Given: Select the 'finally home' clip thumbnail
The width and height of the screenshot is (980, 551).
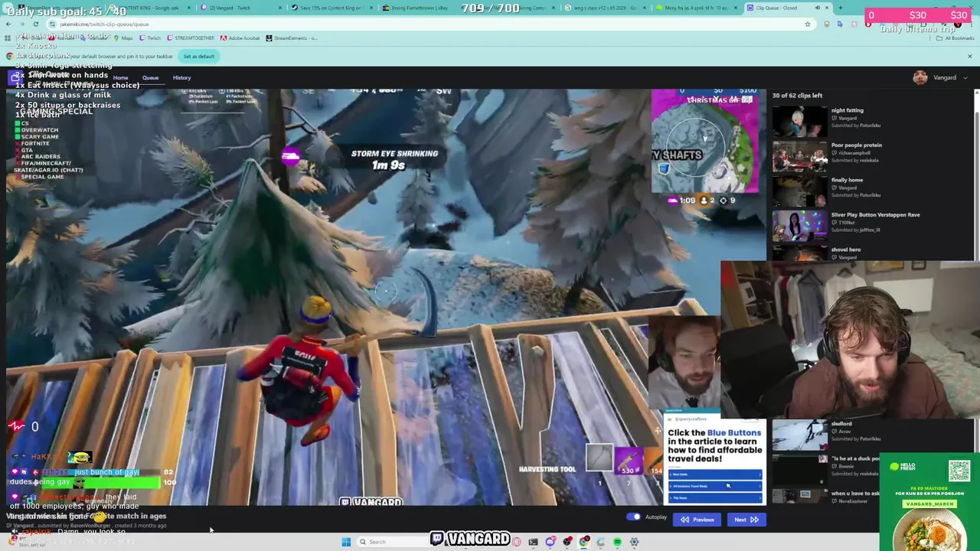Looking at the screenshot, I should click(799, 191).
